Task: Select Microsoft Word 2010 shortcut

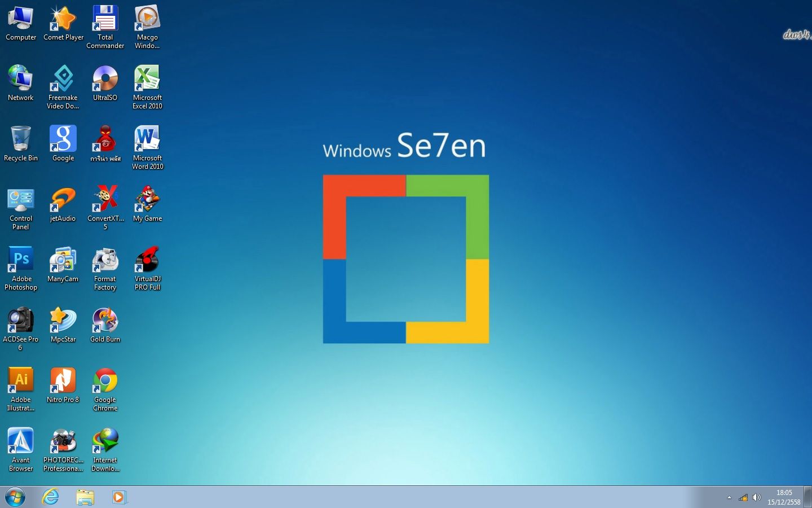Action: pos(147,147)
